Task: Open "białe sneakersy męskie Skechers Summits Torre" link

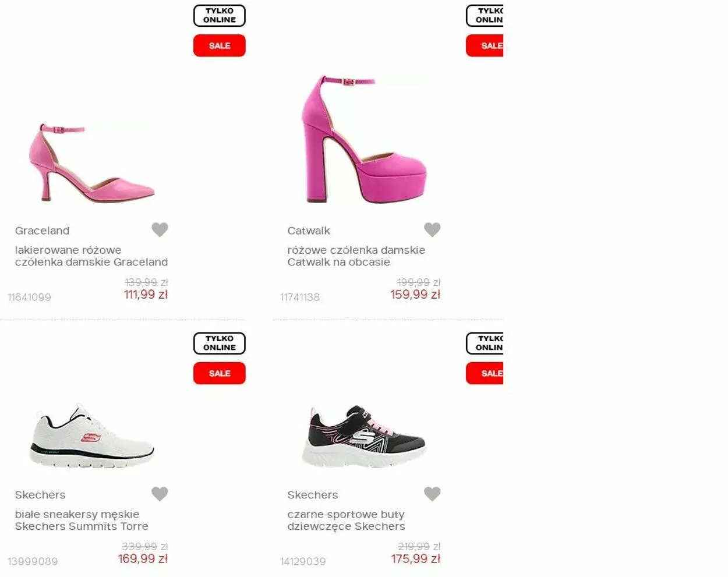Action: (82, 521)
